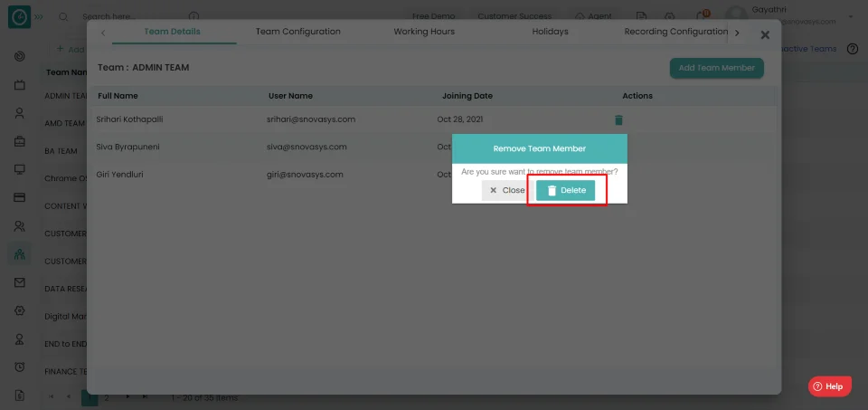Screen dimensions: 868x410
Task: Click Gayathri's profile avatar
Action: [x=736, y=16]
